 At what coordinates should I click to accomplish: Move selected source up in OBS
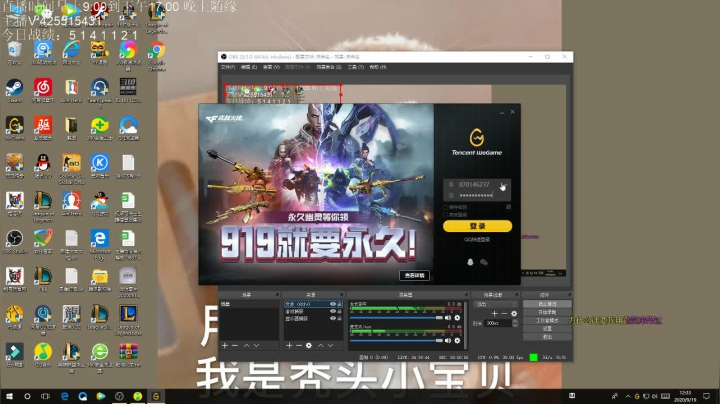(321, 345)
